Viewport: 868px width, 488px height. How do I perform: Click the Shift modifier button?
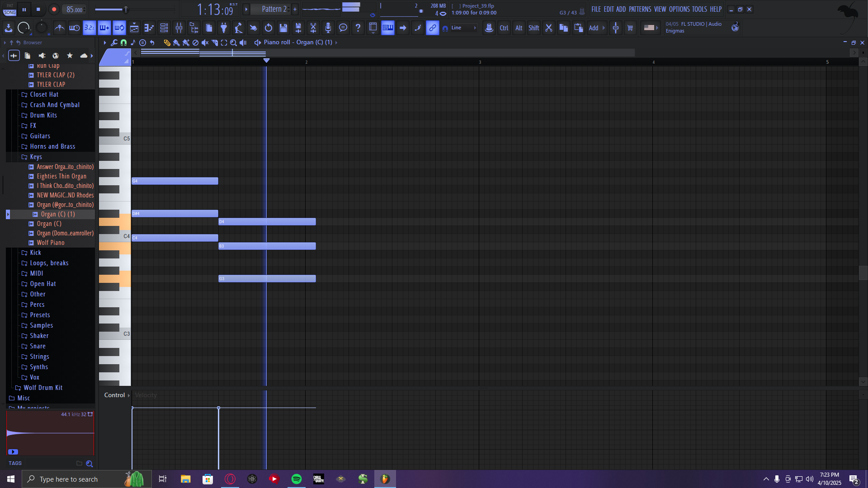533,28
